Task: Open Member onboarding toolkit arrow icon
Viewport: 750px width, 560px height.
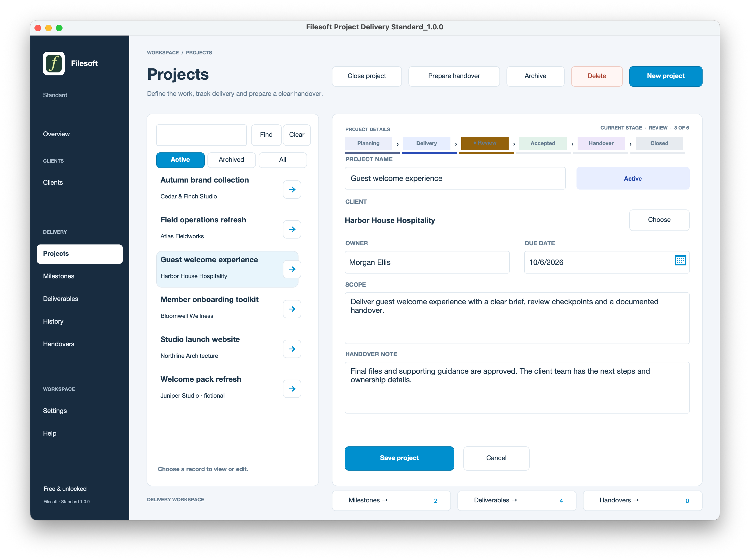Action: click(x=292, y=309)
